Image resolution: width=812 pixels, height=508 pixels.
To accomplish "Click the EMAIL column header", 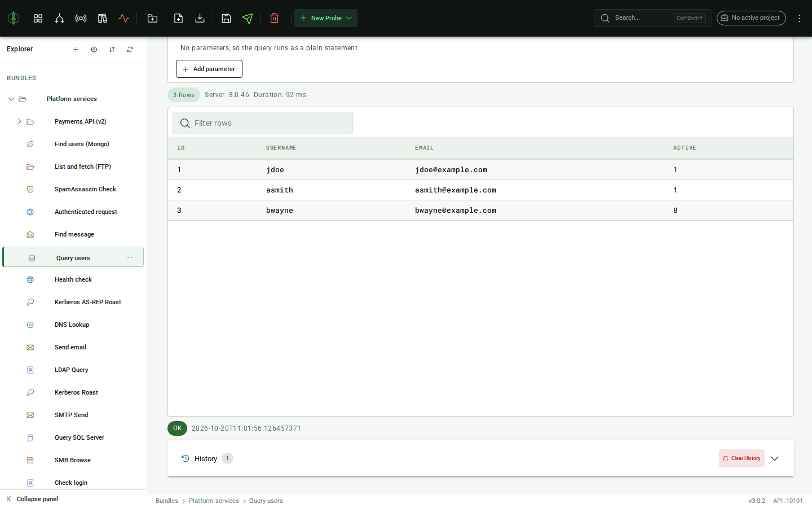I will point(424,148).
